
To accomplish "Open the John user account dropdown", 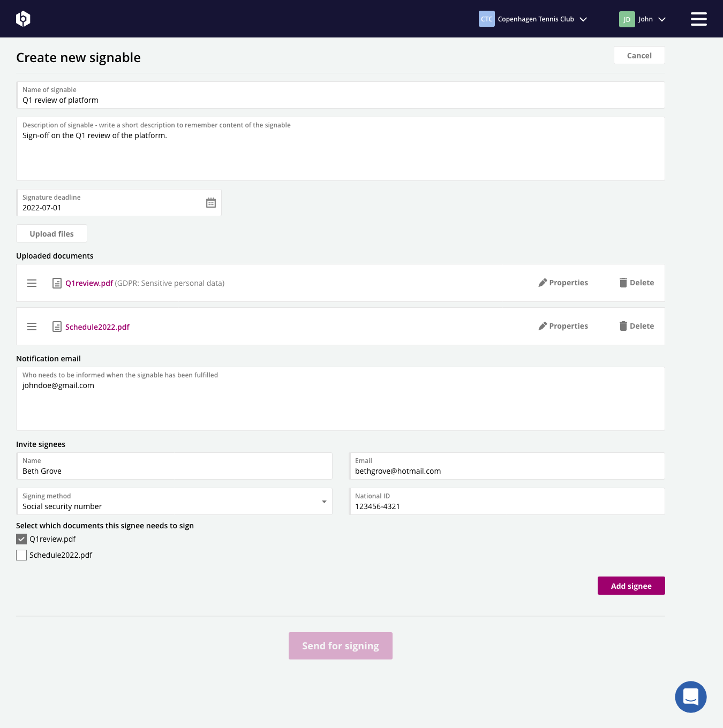I will 643,19.
